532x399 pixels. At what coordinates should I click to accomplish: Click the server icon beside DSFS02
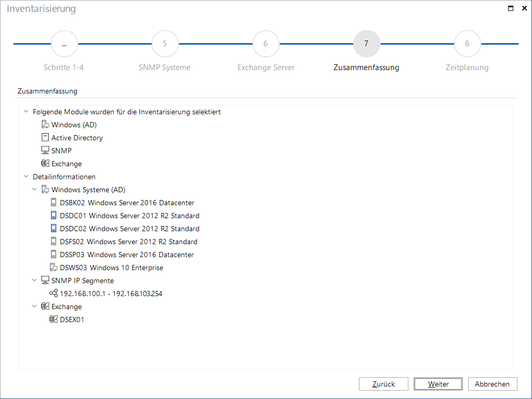pyautogui.click(x=54, y=241)
